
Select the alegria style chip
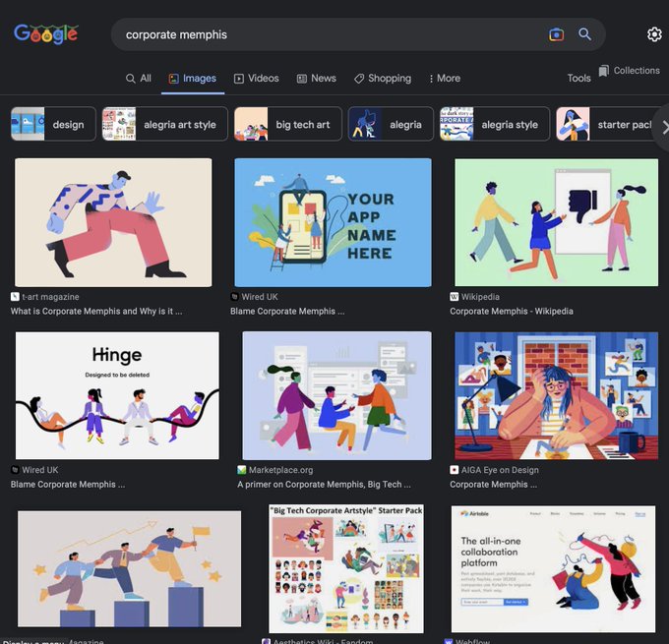pyautogui.click(x=495, y=124)
